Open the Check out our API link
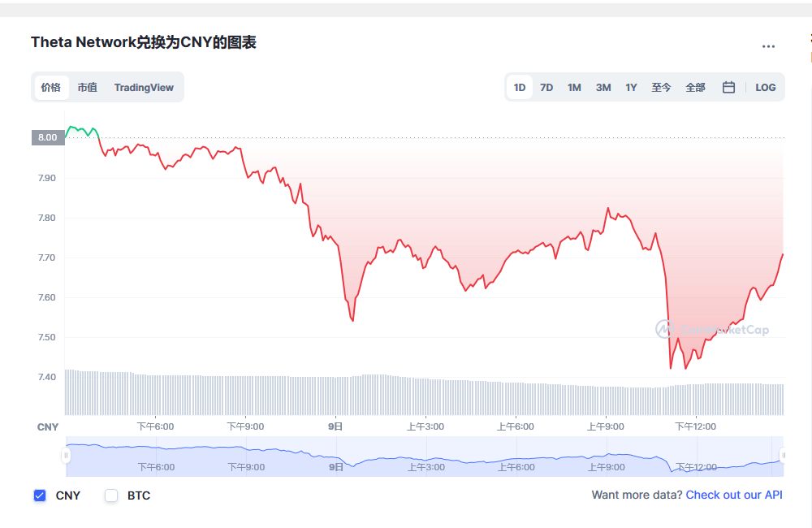This screenshot has width=812, height=528. click(734, 495)
